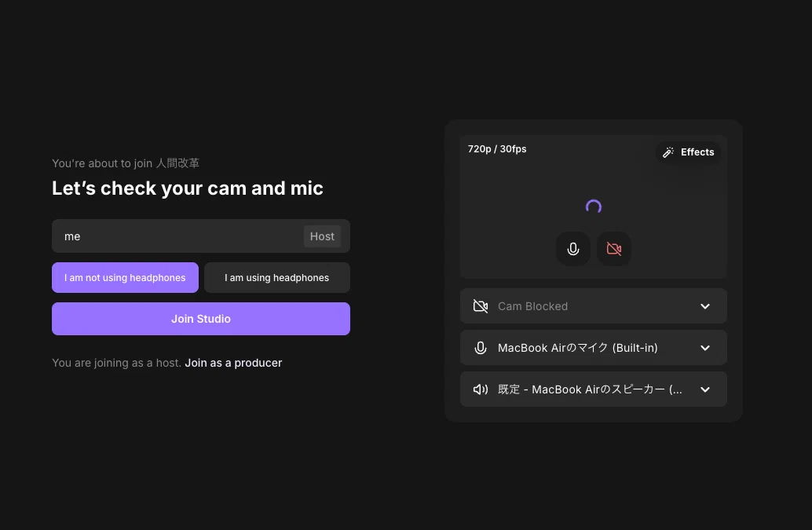Click the name input field containing "me"
This screenshot has width=812, height=530.
[201, 236]
